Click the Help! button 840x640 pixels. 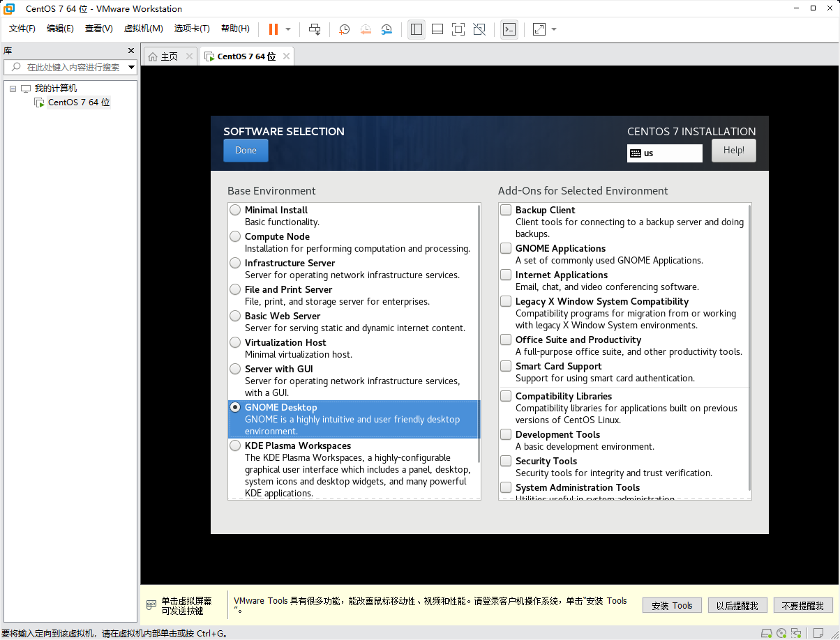click(734, 151)
